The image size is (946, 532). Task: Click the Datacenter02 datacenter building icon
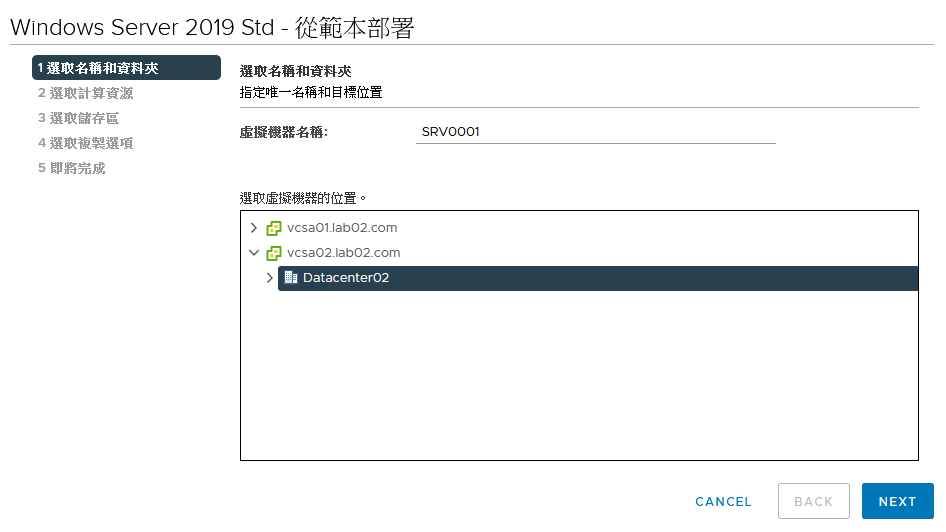tap(291, 277)
